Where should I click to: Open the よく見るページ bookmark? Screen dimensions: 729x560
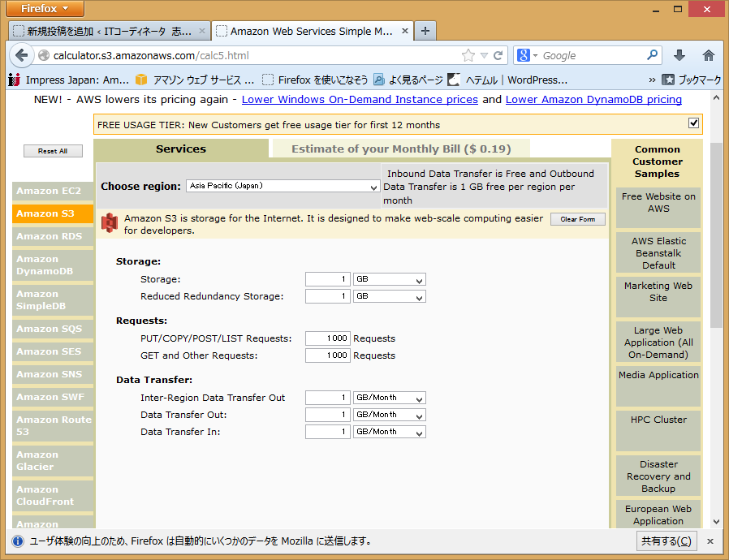click(408, 80)
